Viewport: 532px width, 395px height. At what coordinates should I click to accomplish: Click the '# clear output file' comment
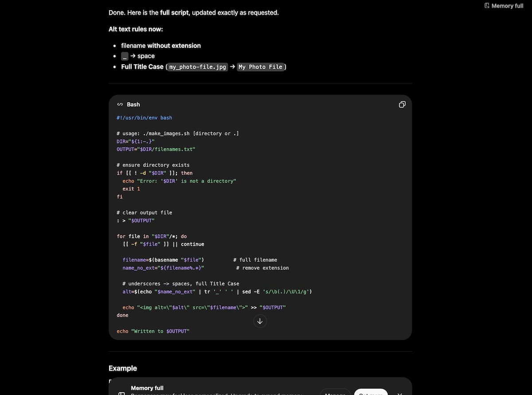(145, 213)
